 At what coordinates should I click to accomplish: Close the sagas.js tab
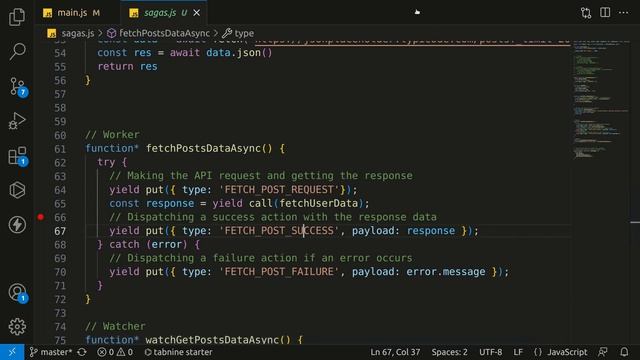tap(196, 13)
